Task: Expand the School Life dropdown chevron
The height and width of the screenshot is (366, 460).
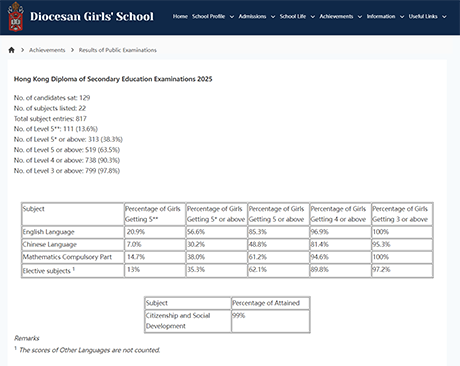Action: point(312,17)
